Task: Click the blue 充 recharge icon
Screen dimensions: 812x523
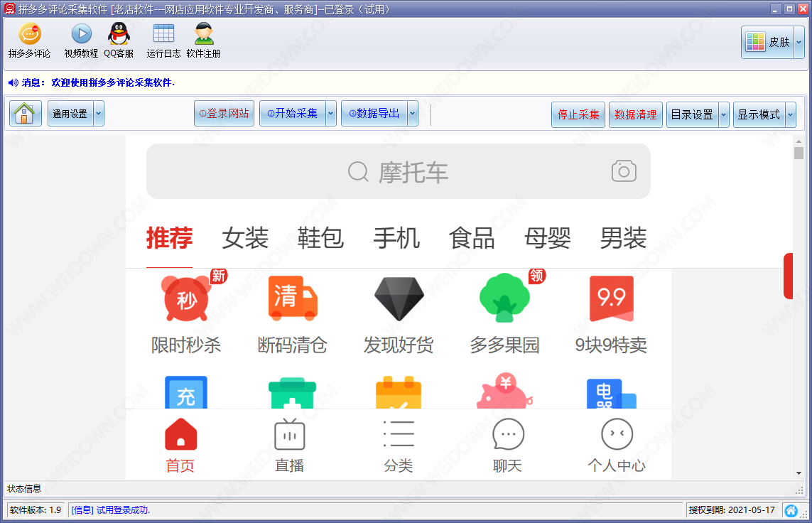Action: [x=186, y=392]
